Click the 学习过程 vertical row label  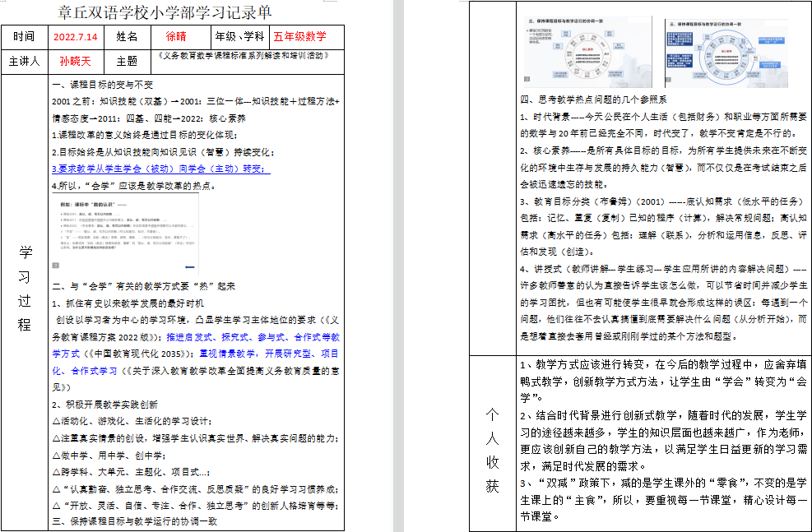pos(25,288)
